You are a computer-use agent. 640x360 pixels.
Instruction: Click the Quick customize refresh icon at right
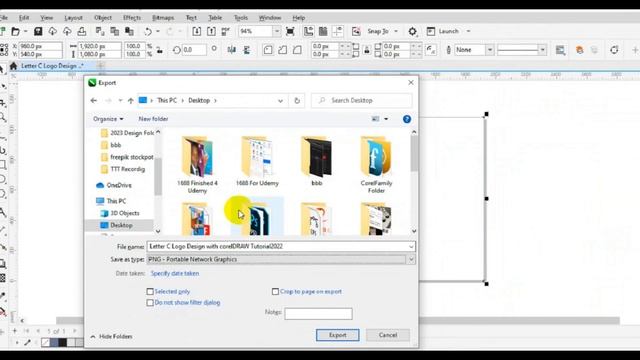click(614, 50)
